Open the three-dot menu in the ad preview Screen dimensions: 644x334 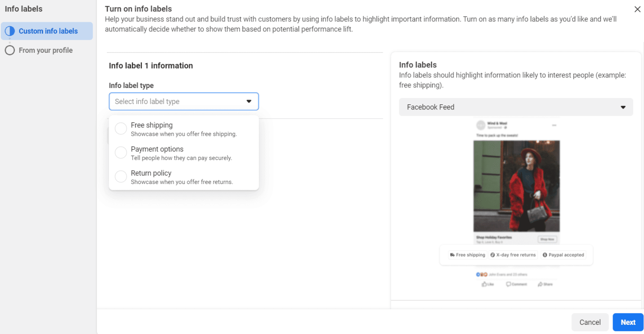click(x=554, y=125)
